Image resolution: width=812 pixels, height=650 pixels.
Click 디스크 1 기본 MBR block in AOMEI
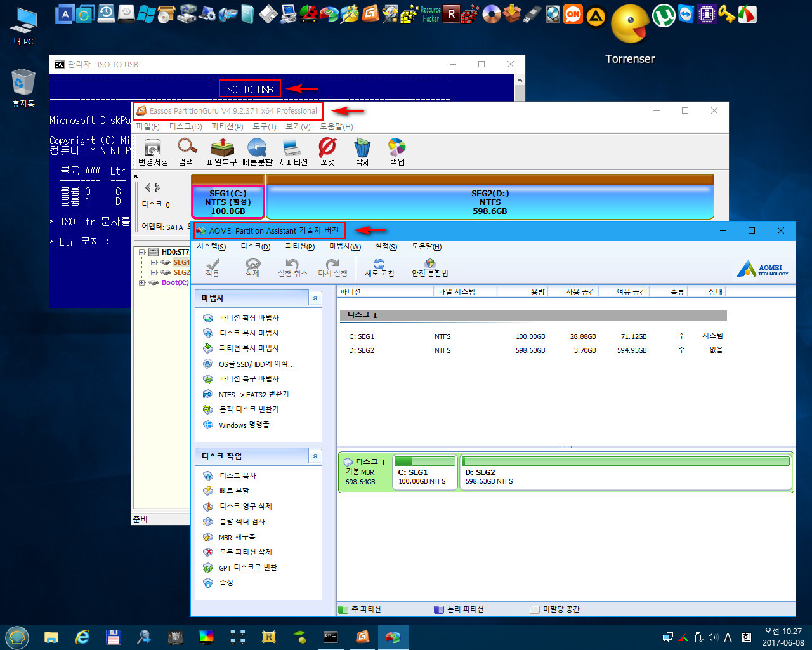[x=365, y=472]
